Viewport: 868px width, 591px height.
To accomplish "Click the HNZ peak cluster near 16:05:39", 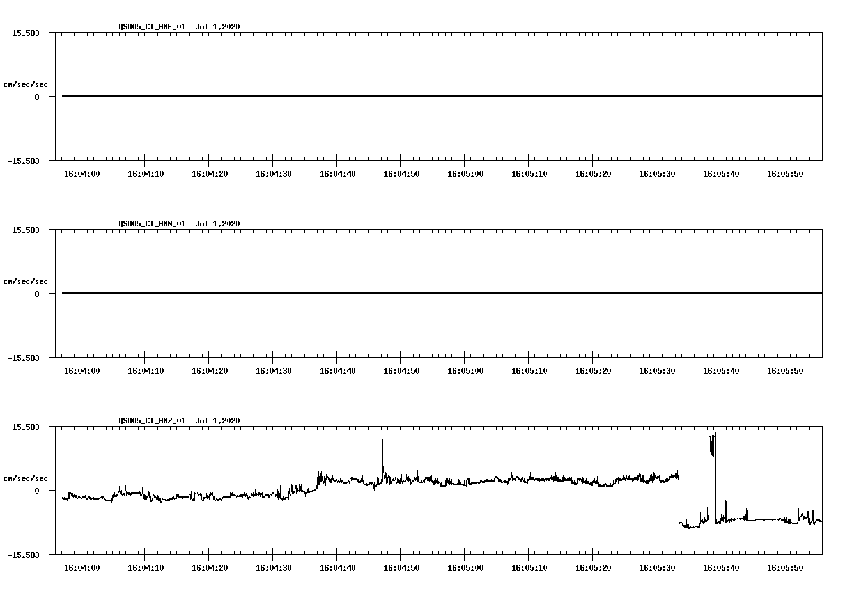I will (x=712, y=448).
